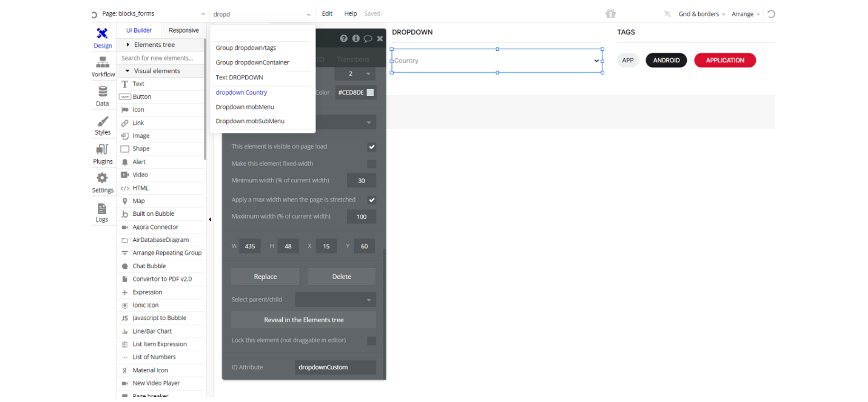
Task: Click the Replace button
Action: click(265, 277)
